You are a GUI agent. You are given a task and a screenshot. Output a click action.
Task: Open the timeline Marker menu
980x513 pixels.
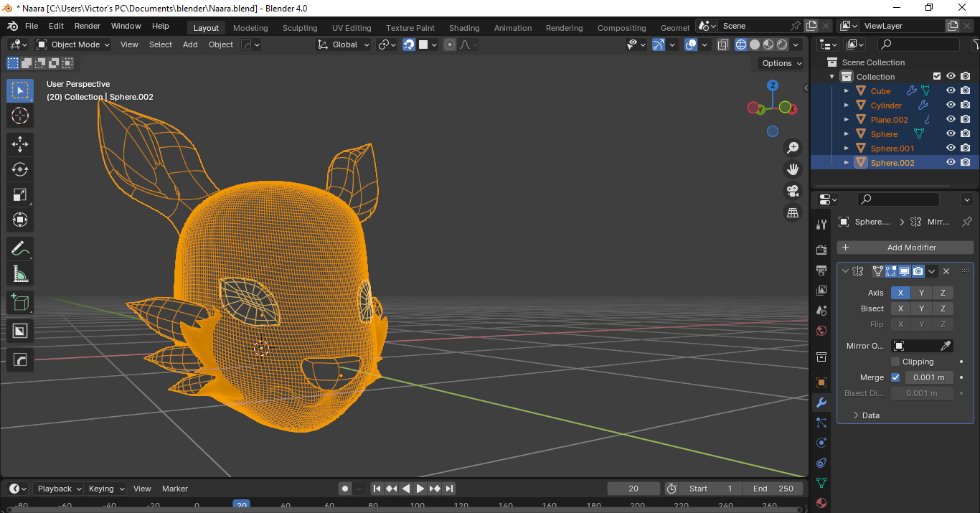(x=175, y=489)
